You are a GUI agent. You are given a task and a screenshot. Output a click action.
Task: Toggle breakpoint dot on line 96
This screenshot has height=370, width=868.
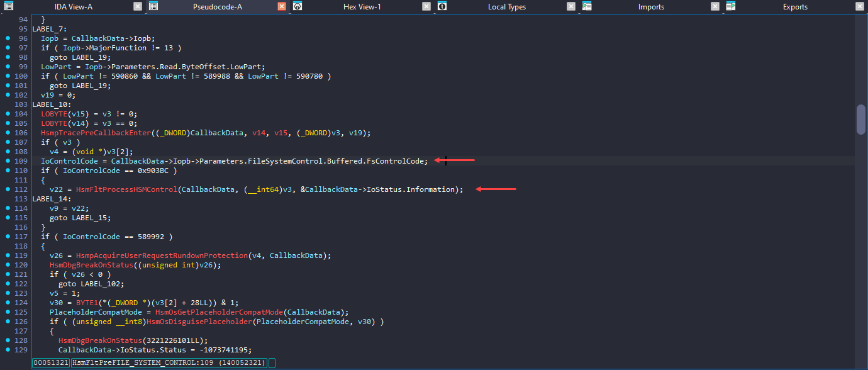tap(8, 38)
